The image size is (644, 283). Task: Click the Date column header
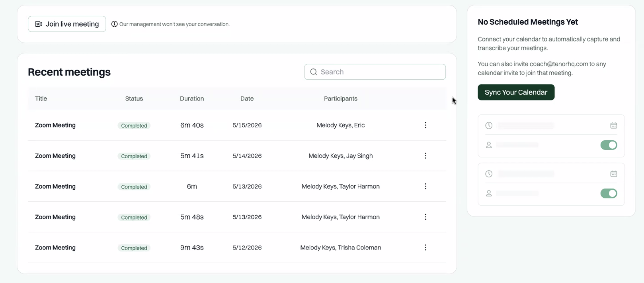tap(247, 98)
